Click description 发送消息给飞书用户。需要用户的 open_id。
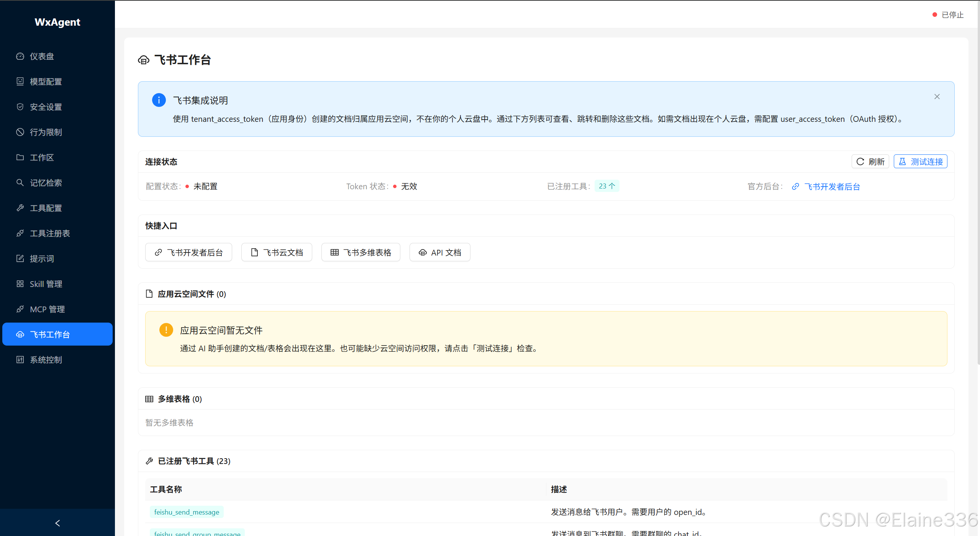 (x=629, y=512)
